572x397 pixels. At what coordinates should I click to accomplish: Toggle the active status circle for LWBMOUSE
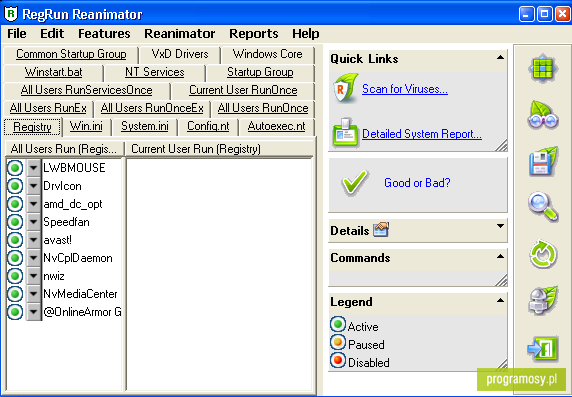click(15, 168)
